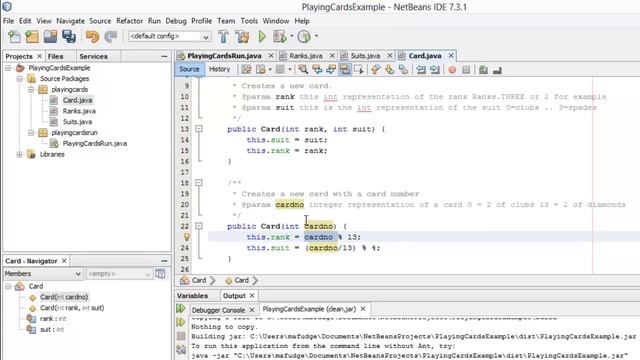Image resolution: width=640 pixels, height=360 pixels.
Task: Click the Previous Bookmark icon
Action: pos(376,69)
